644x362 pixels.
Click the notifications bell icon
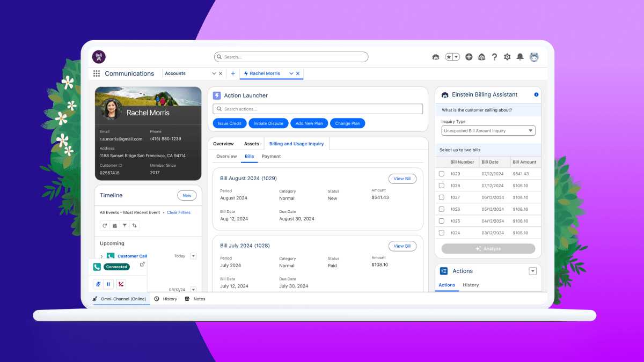click(x=520, y=57)
